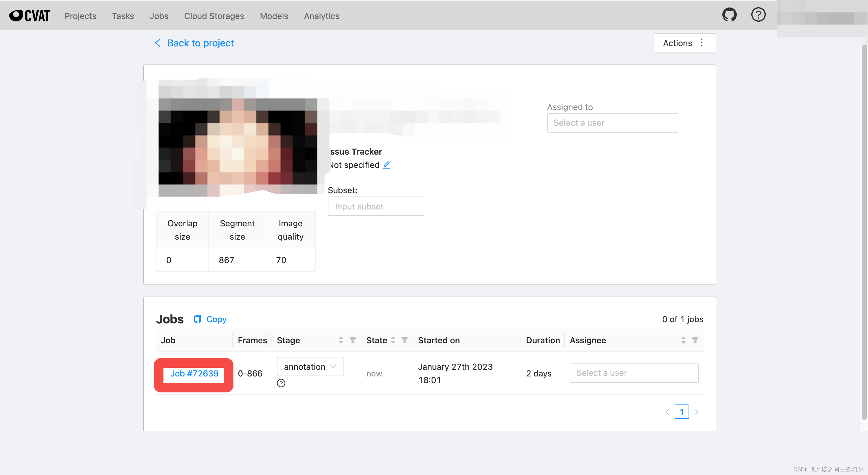Expand the annotation stage dropdown
This screenshot has width=868, height=475.
click(310, 366)
